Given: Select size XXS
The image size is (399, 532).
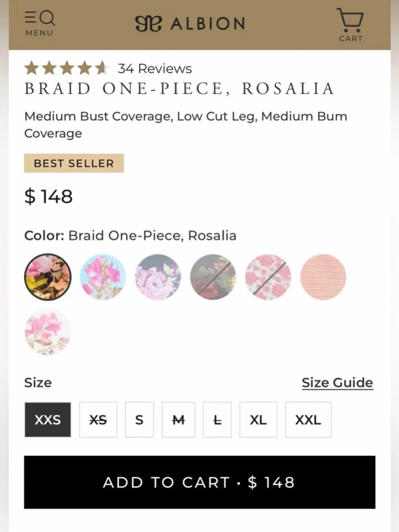Looking at the screenshot, I should [48, 420].
